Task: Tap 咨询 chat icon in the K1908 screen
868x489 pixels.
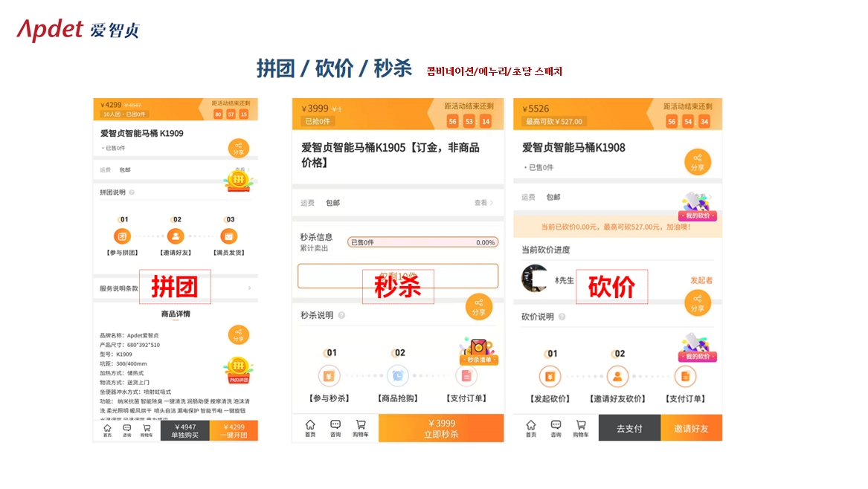Action: [x=556, y=428]
